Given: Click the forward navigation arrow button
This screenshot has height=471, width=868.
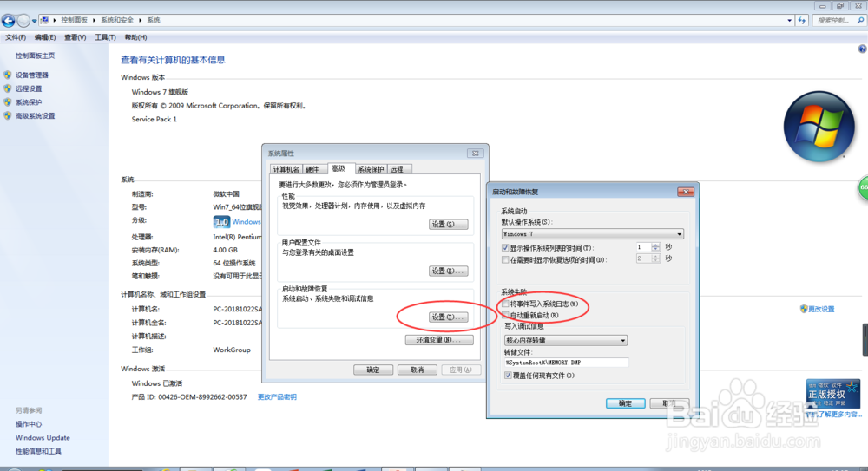Looking at the screenshot, I should [x=23, y=21].
